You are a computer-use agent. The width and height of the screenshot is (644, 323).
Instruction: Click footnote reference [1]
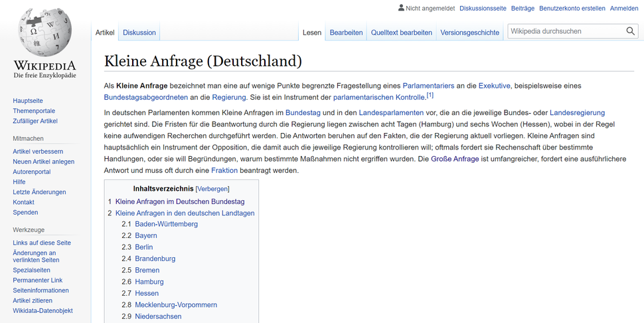pyautogui.click(x=430, y=95)
